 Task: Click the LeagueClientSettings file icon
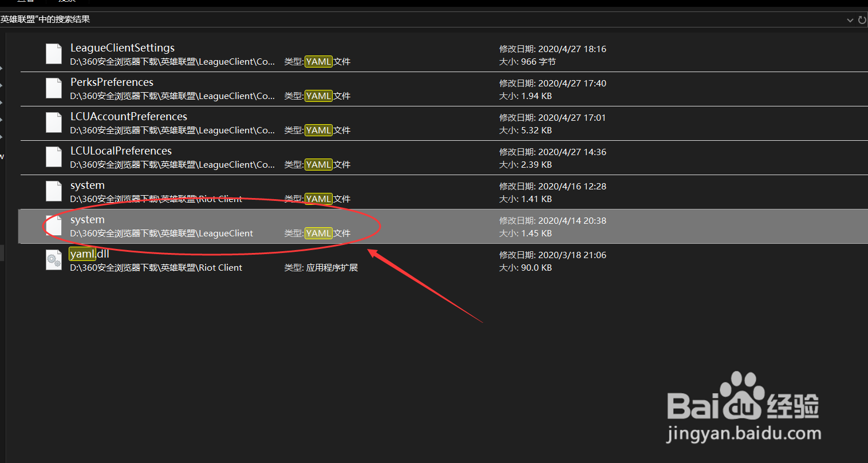(x=54, y=54)
